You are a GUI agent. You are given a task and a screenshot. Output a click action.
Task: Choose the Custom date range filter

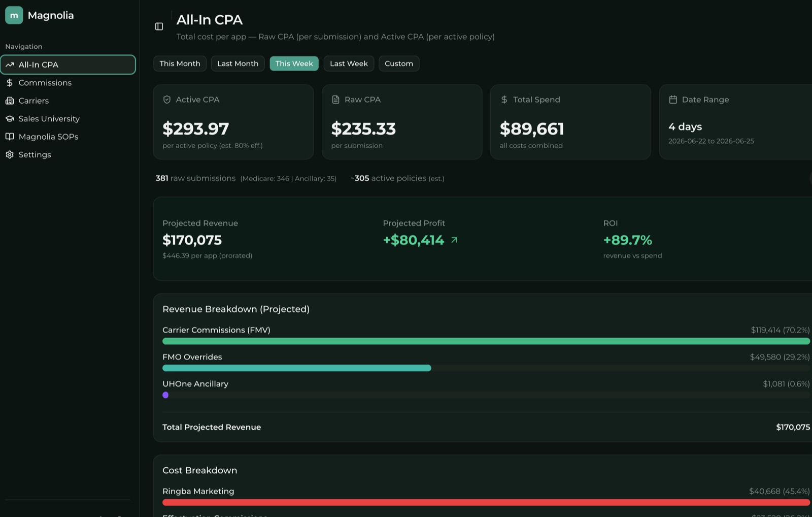pos(399,63)
